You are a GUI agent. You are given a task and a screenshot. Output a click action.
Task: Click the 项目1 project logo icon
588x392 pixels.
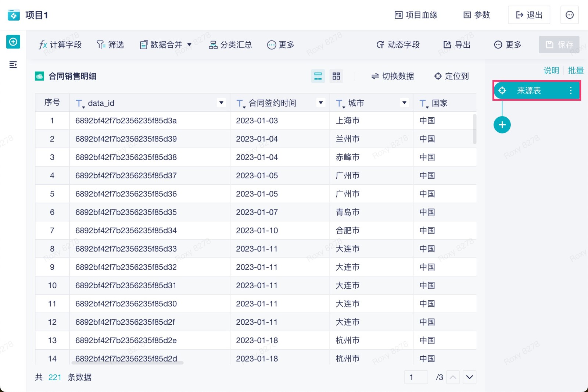point(14,15)
